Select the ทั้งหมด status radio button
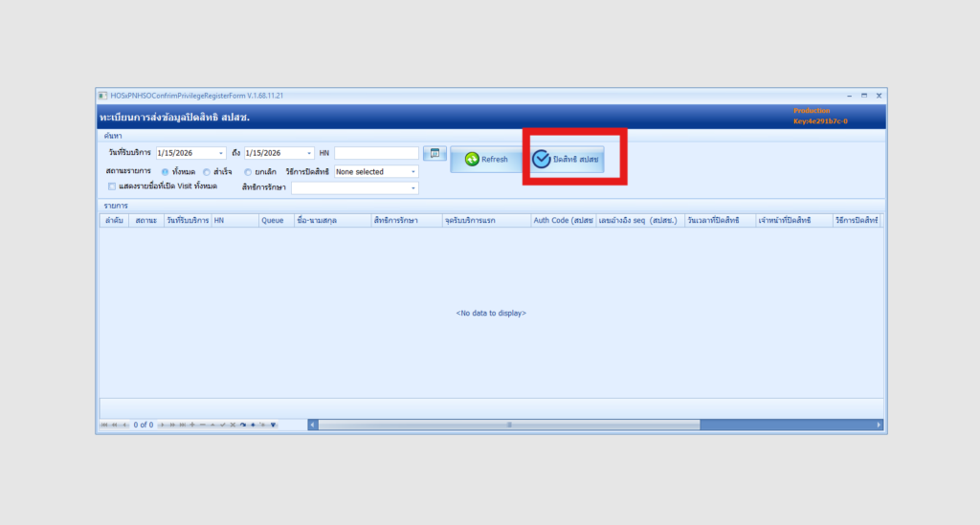 [x=165, y=172]
